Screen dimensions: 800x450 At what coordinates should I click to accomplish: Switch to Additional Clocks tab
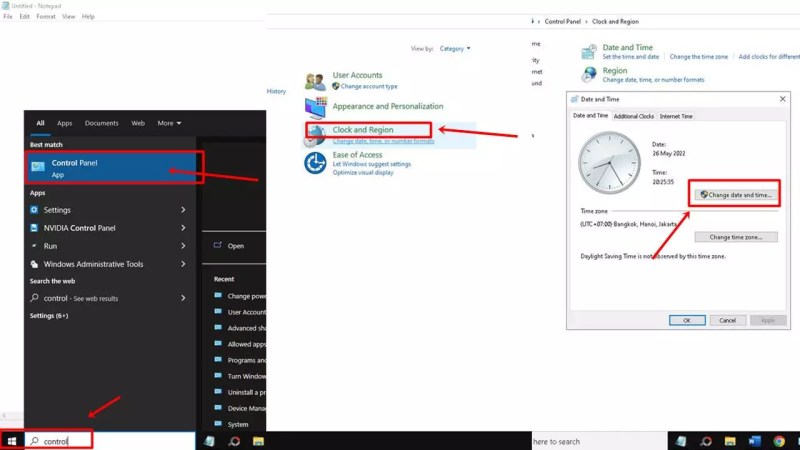pos(633,116)
